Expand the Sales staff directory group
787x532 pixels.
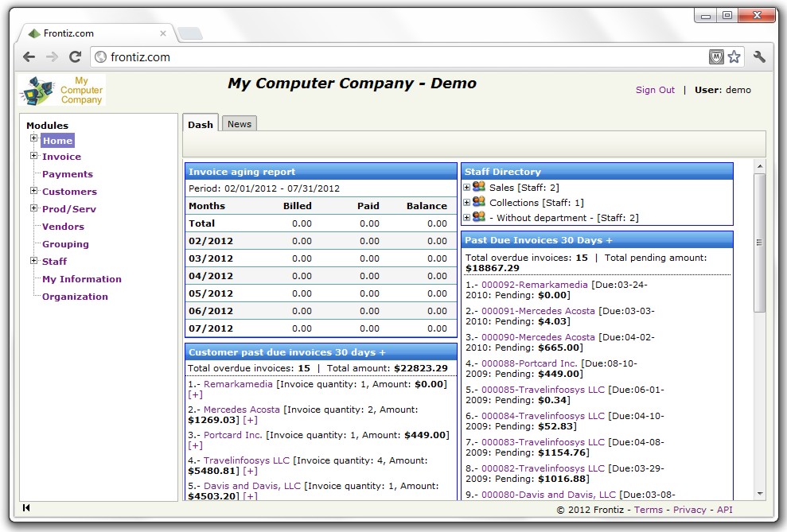coord(467,188)
